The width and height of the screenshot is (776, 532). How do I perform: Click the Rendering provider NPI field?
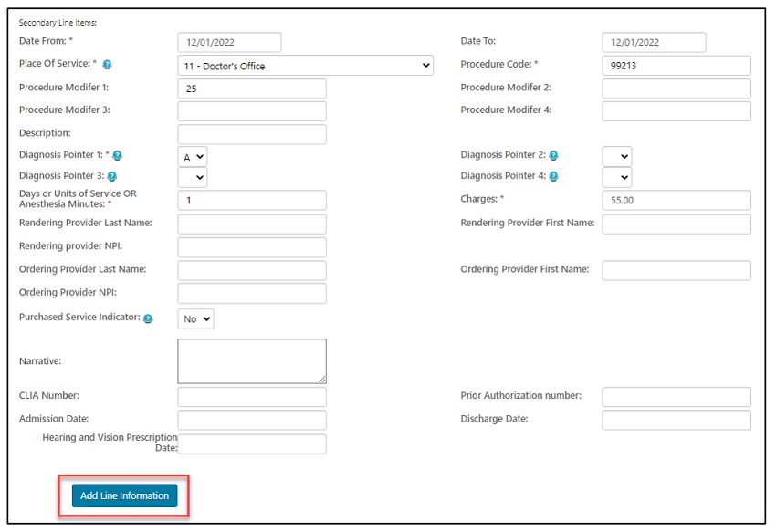[251, 247]
